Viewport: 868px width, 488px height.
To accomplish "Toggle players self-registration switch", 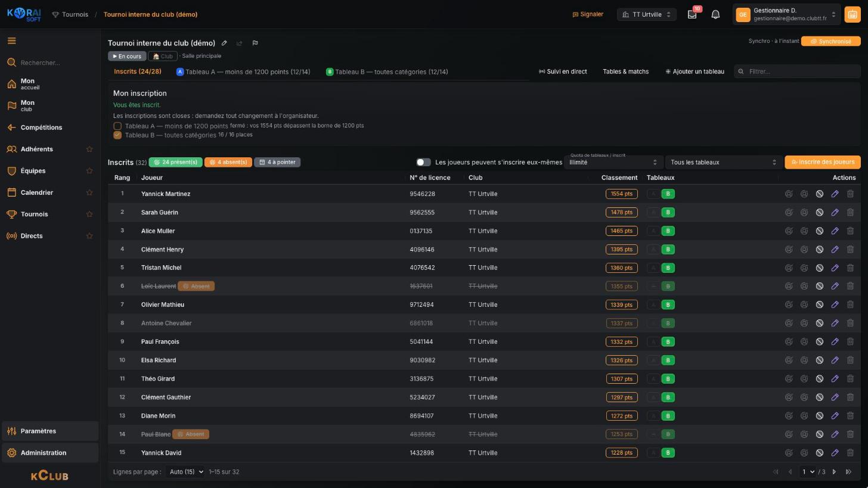I will 423,163.
